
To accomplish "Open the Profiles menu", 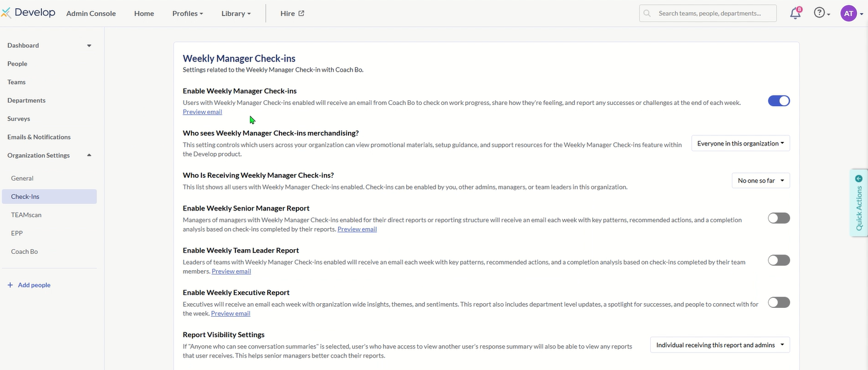I will 187,13.
